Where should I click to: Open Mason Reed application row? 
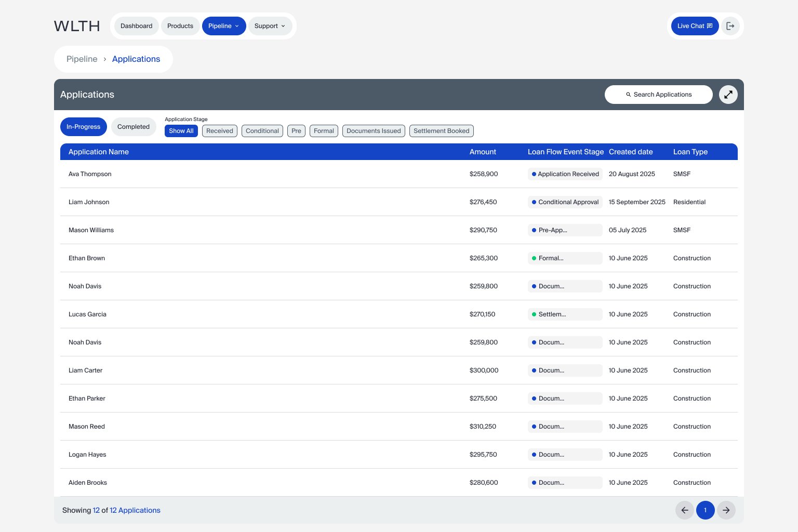pos(399,427)
